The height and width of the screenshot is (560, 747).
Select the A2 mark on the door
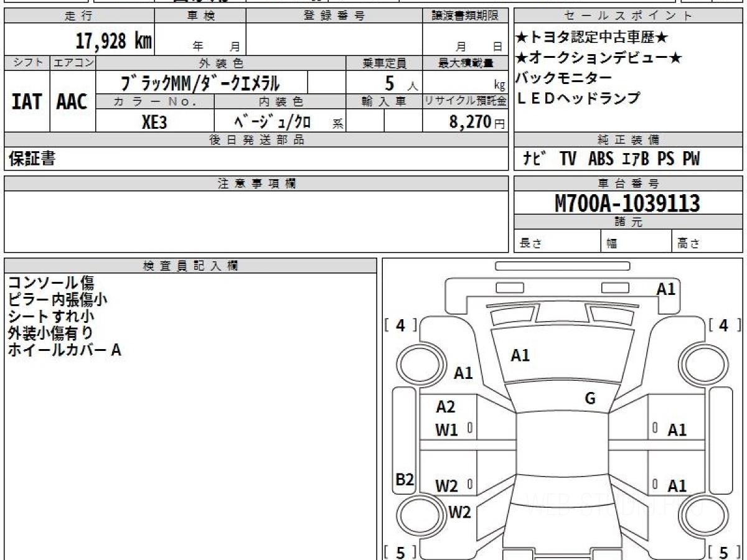446,407
